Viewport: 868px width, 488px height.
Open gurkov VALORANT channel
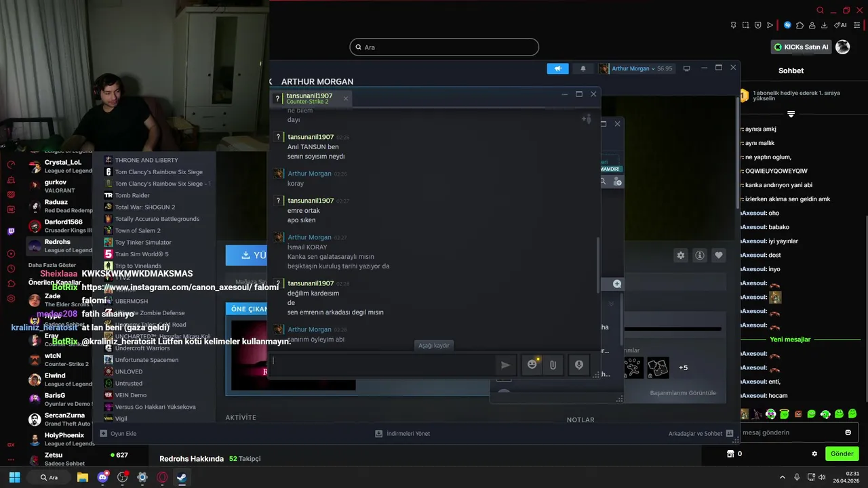(x=60, y=186)
